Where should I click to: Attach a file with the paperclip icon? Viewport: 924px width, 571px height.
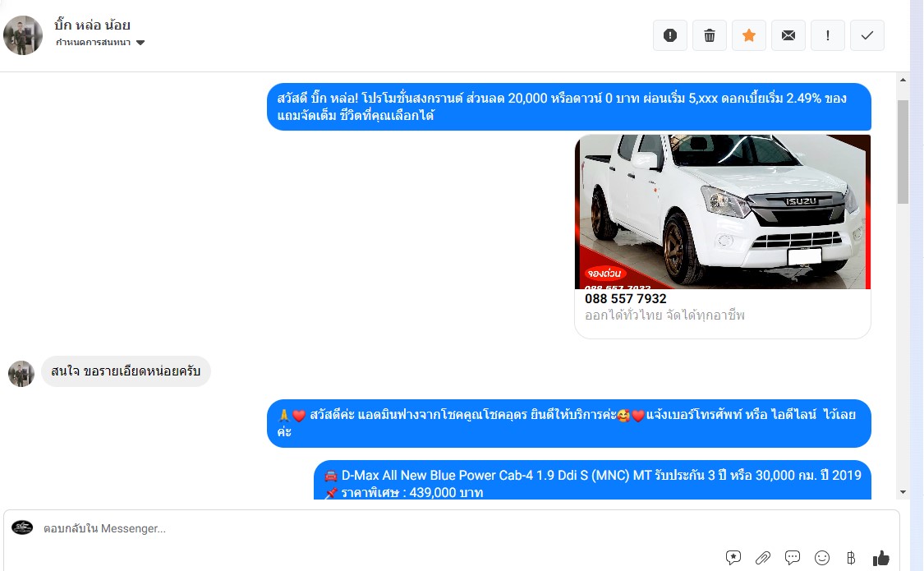pyautogui.click(x=763, y=558)
